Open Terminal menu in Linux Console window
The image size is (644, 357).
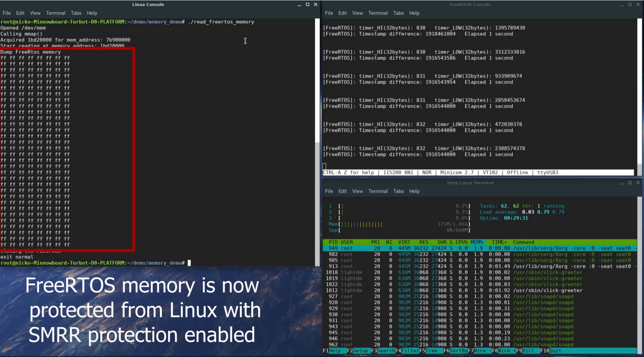coord(55,13)
